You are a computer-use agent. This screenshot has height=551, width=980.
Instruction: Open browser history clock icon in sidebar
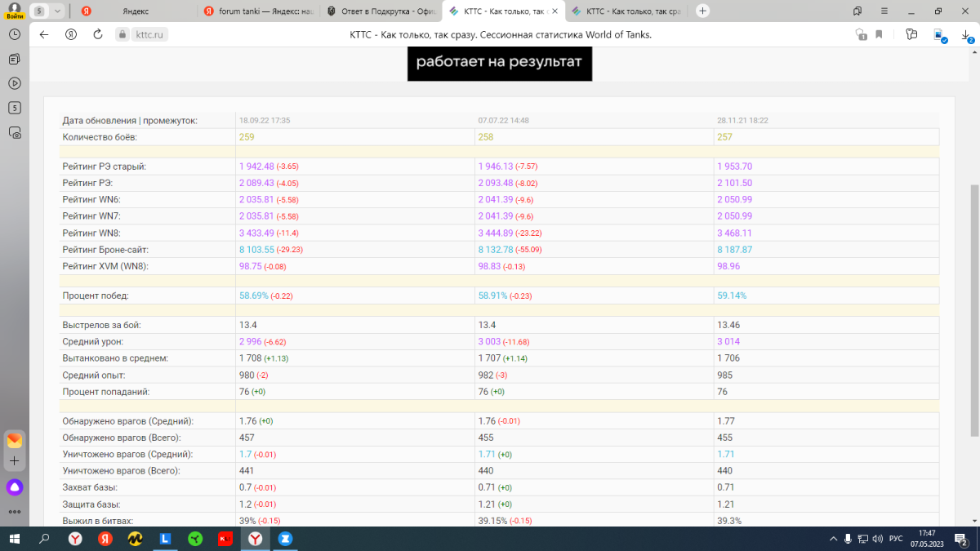coord(14,34)
